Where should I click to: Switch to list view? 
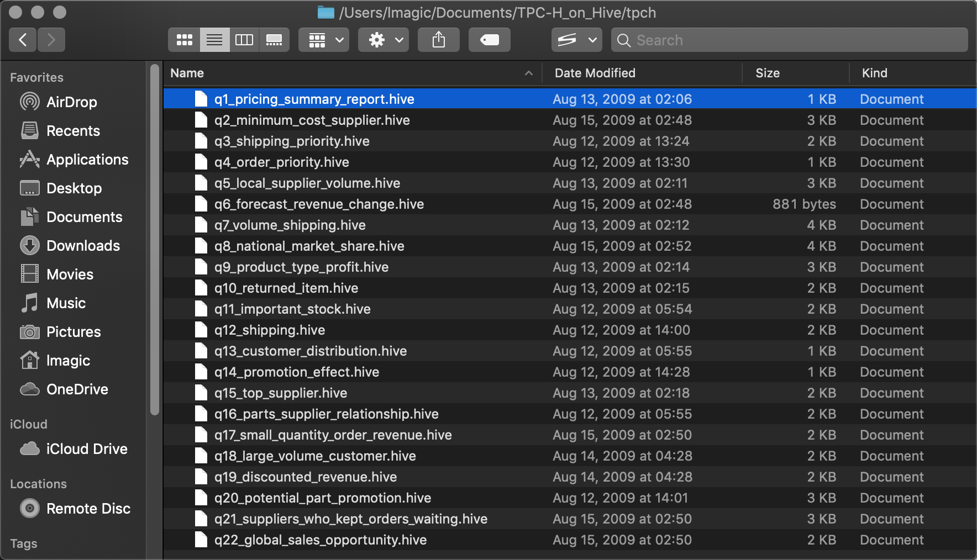click(x=214, y=40)
